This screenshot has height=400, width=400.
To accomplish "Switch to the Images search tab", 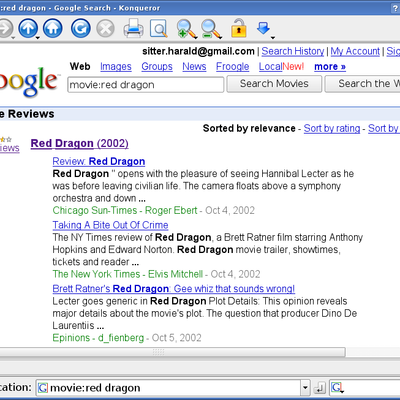I will tap(116, 67).
